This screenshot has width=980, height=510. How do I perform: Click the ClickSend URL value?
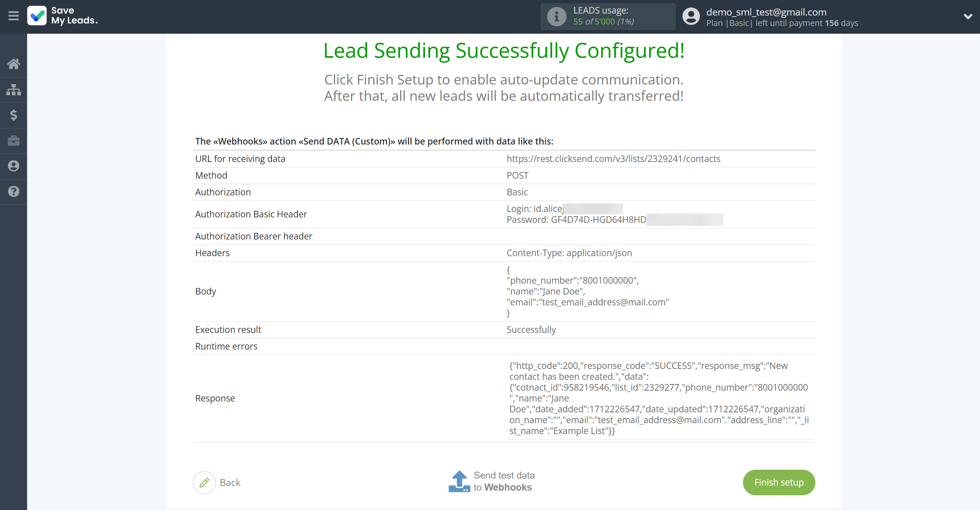(x=613, y=159)
